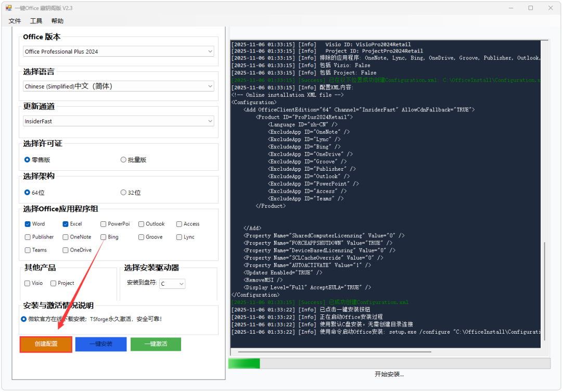Image resolution: width=562 pixels, height=392 pixels.
Task: Choose the 32位 architecture option
Action: [x=123, y=193]
